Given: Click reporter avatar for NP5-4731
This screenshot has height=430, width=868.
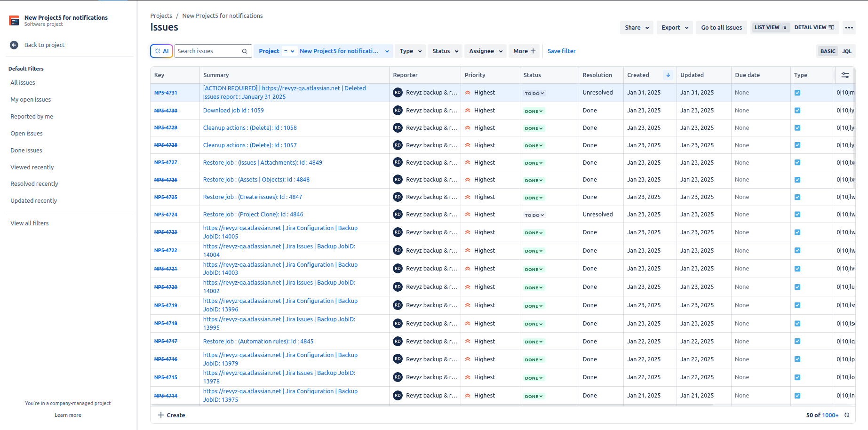Looking at the screenshot, I should point(398,93).
